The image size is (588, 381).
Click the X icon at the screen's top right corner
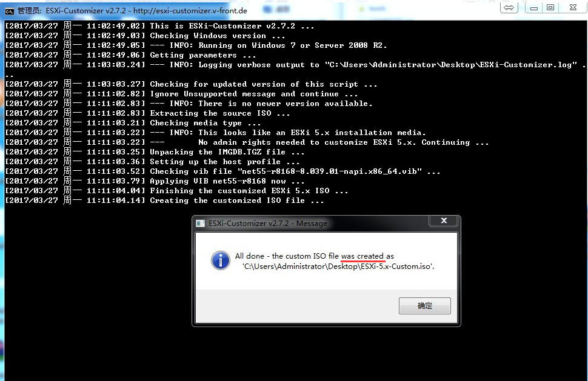pos(574,7)
